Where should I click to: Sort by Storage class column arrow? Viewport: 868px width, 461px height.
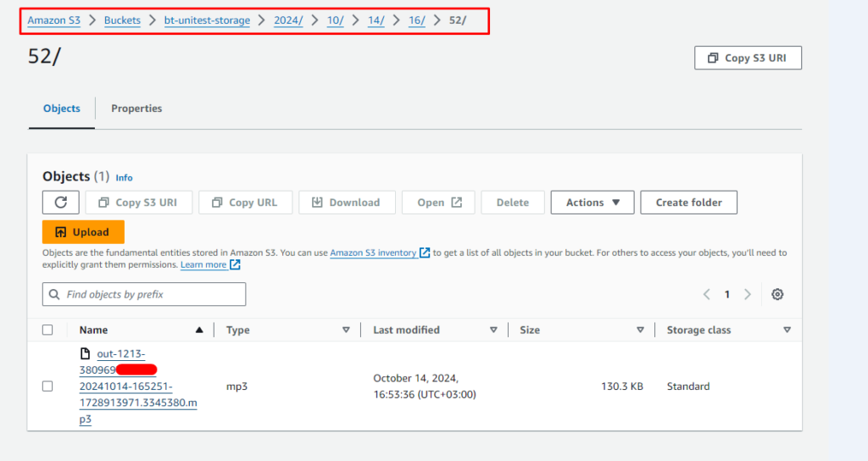coord(787,330)
